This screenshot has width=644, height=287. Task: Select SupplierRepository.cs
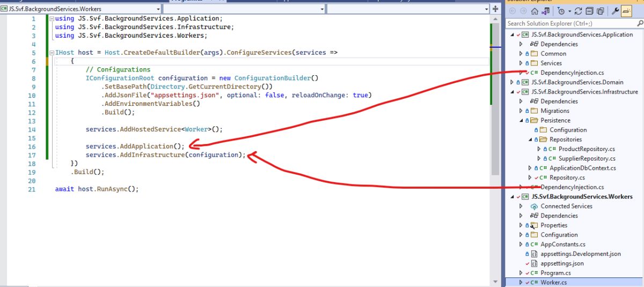coord(587,159)
